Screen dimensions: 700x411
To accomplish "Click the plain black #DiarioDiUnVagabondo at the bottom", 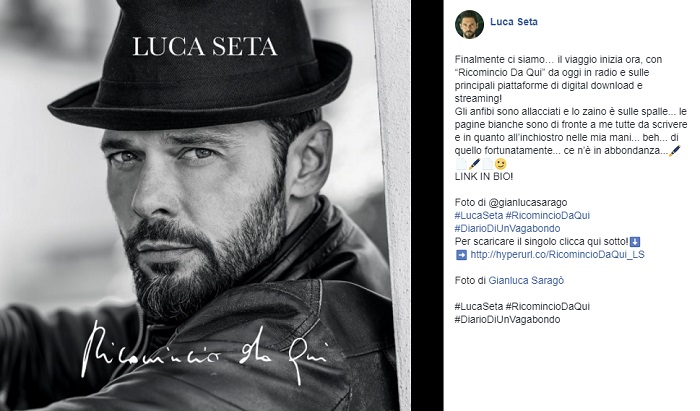I will click(x=507, y=320).
